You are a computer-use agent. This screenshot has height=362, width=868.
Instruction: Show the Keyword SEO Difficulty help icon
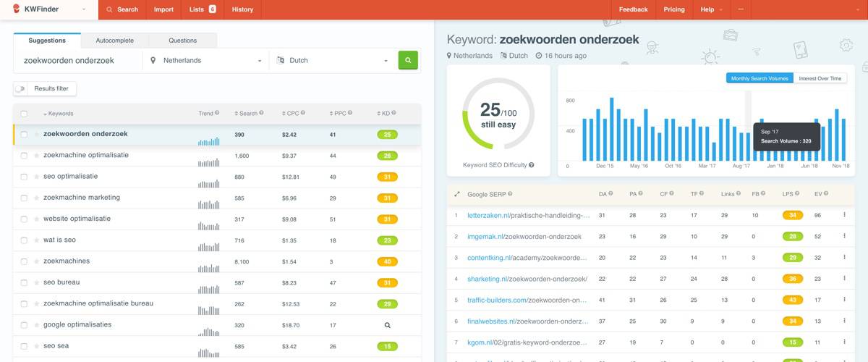(532, 165)
